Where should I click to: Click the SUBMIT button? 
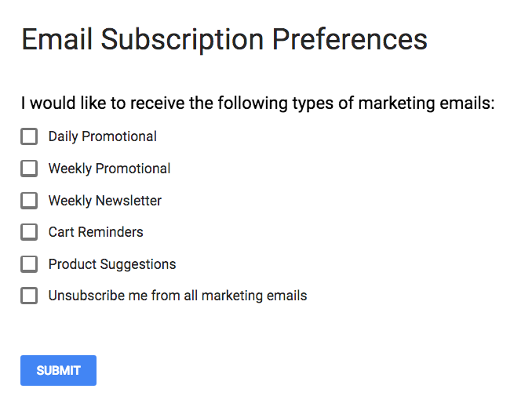click(x=58, y=370)
